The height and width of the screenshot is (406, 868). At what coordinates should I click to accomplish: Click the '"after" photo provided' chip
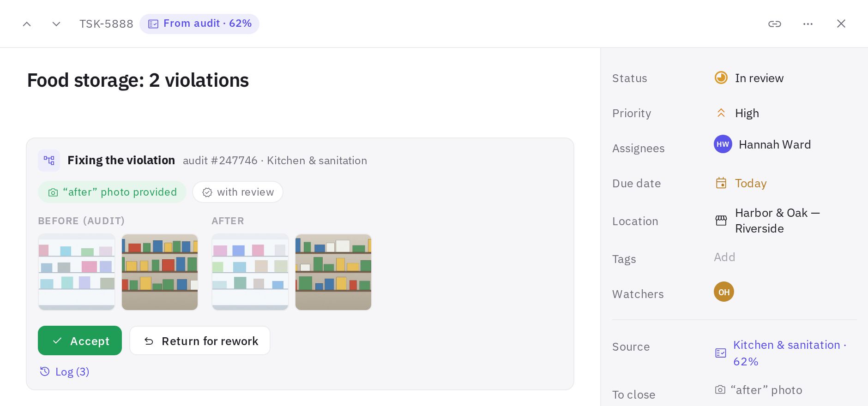click(112, 192)
